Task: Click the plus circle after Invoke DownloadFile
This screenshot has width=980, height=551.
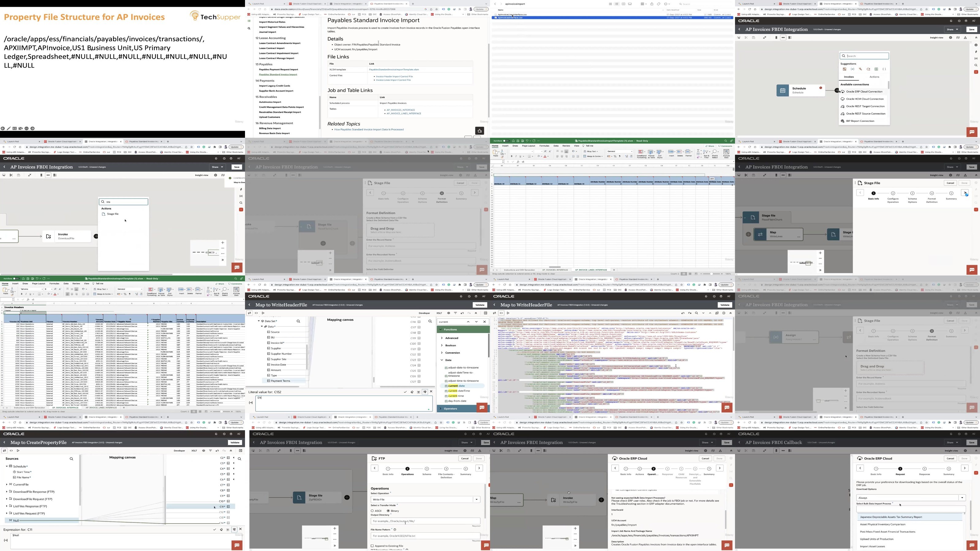Action: pyautogui.click(x=96, y=236)
